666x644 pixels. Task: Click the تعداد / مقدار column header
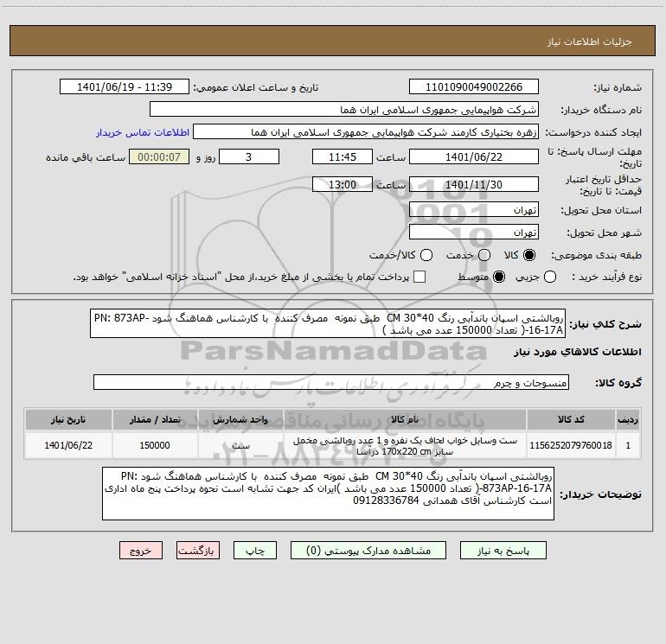[155, 419]
